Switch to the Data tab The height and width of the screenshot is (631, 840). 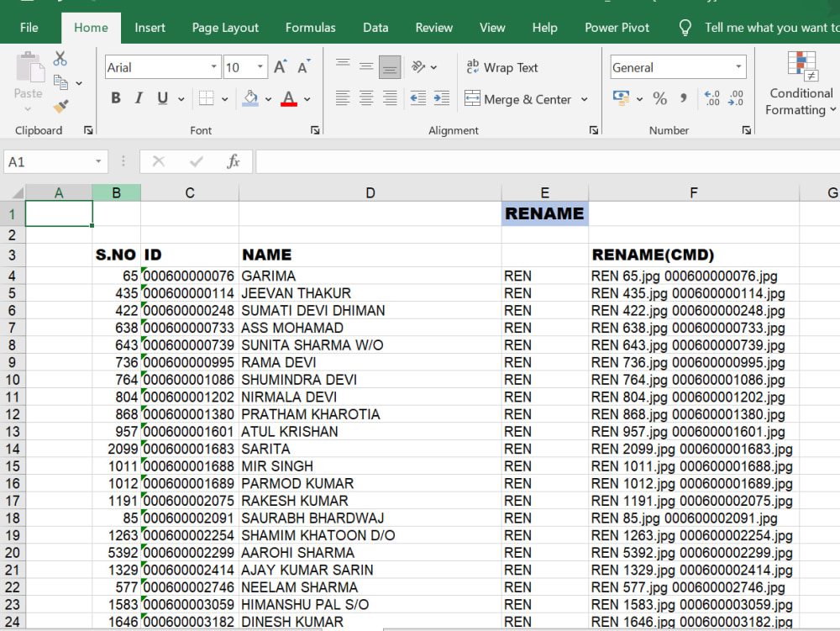[x=375, y=28]
